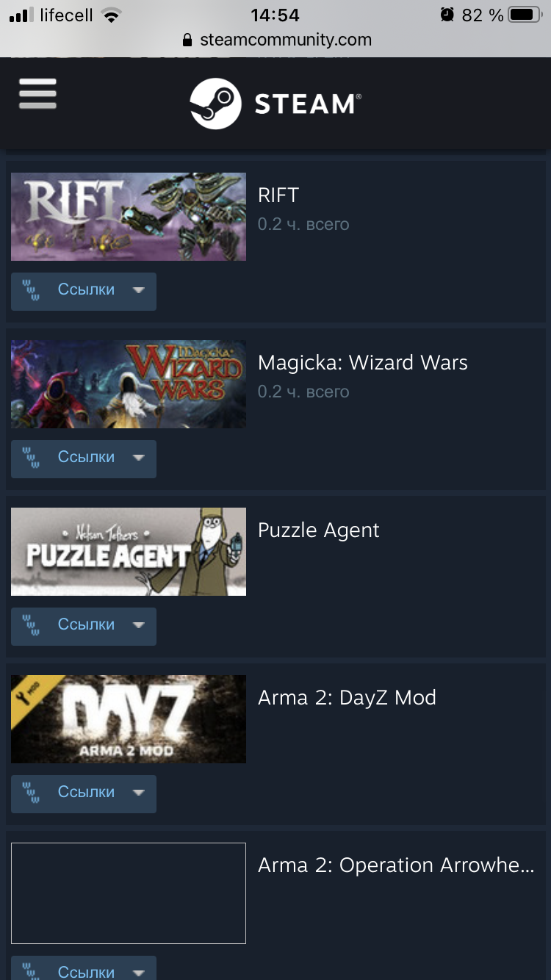The width and height of the screenshot is (551, 980).
Task: Expand Ссылки dropdown arrow for Magicka: Wizard Wars
Action: click(x=138, y=458)
